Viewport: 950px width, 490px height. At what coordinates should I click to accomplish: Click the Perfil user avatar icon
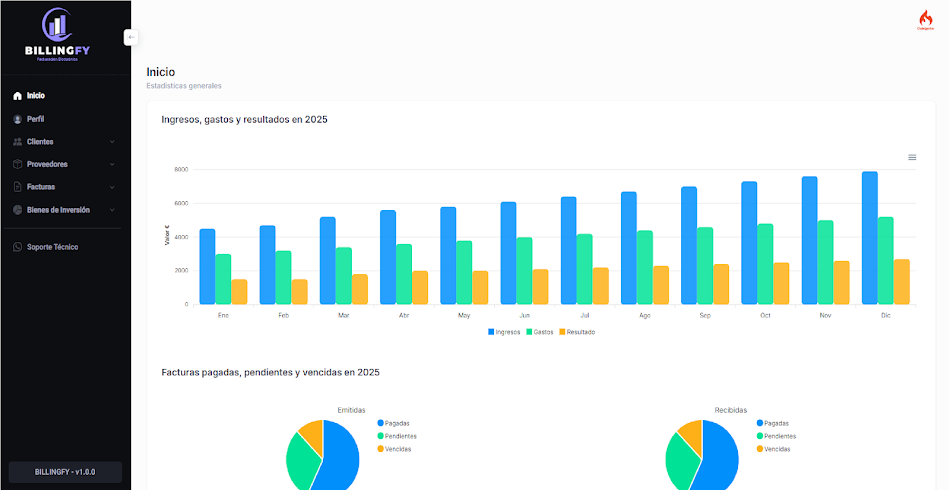click(x=17, y=119)
